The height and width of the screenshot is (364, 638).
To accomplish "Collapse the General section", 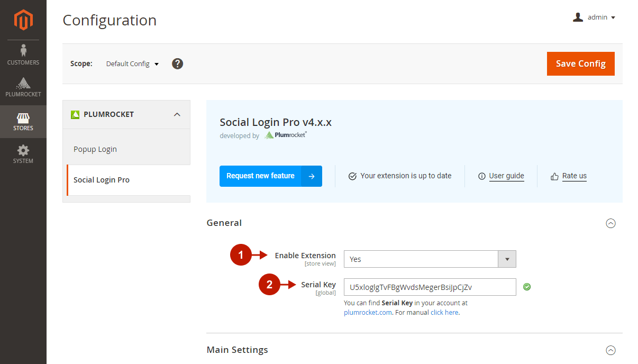I will click(610, 223).
